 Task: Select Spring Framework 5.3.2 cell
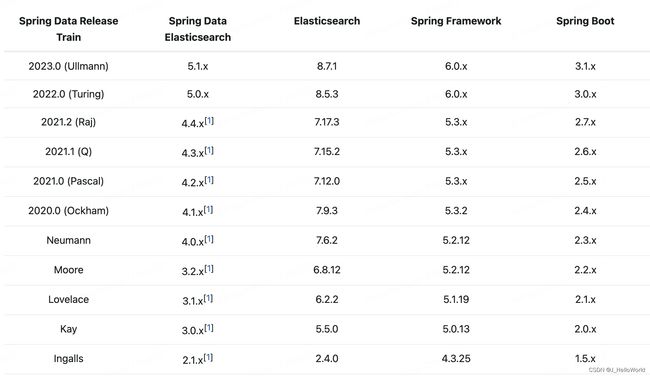(456, 211)
